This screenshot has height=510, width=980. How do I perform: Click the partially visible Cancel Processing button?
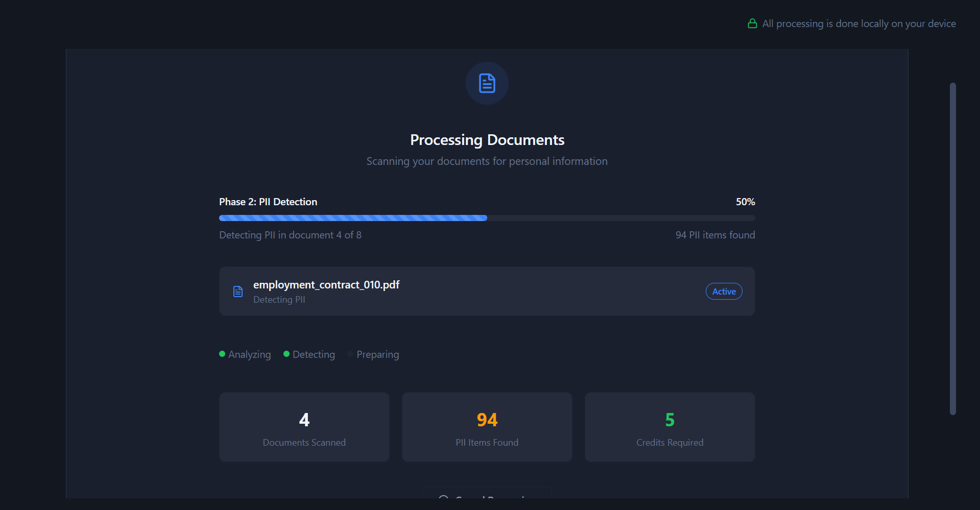pos(487,494)
